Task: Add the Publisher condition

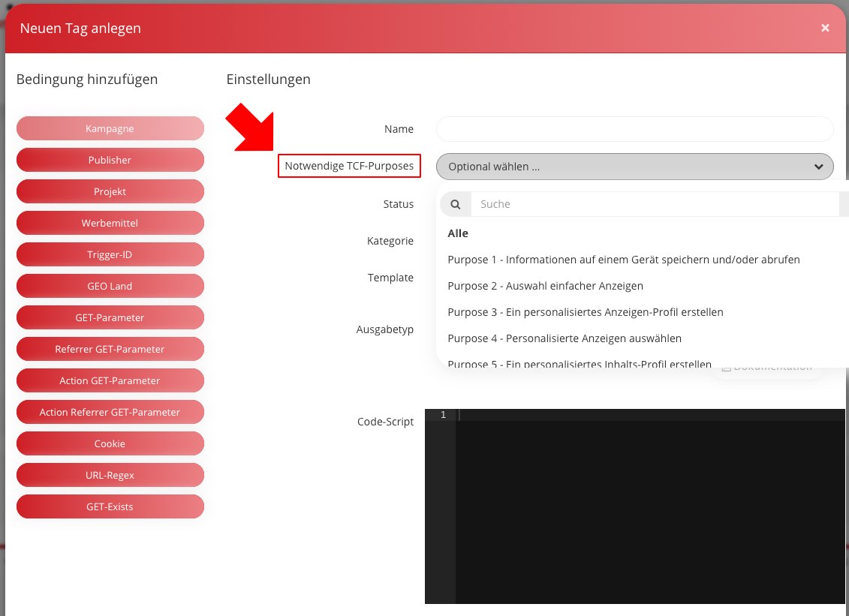Action: (x=110, y=160)
